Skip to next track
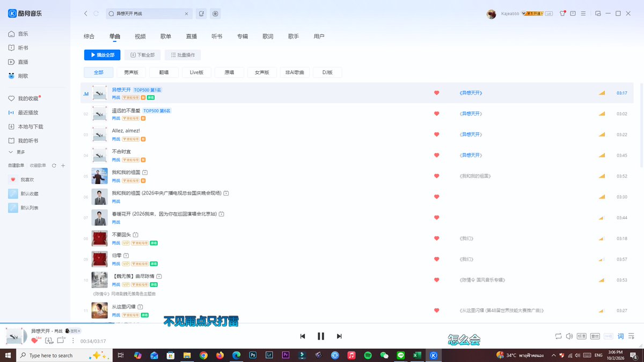This screenshot has width=644, height=362. 339,336
